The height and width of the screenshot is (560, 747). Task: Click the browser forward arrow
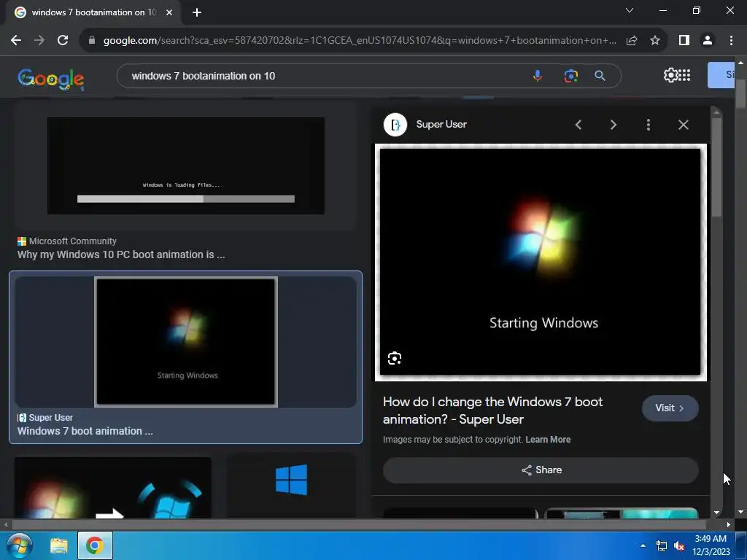[39, 41]
